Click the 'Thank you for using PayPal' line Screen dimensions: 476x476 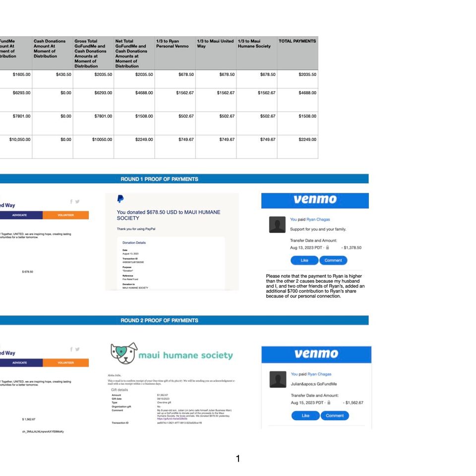(x=136, y=229)
